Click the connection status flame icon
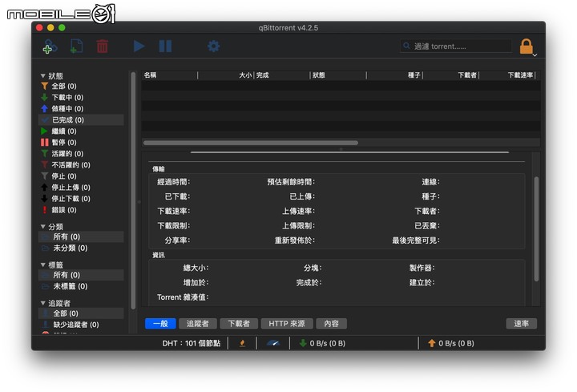The height and width of the screenshot is (392, 577). pyautogui.click(x=242, y=343)
